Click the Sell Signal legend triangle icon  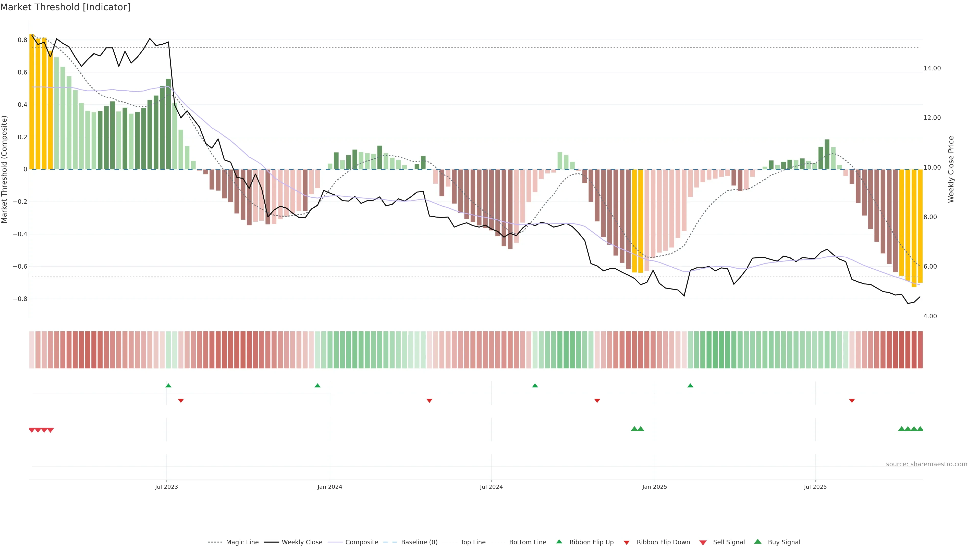703,543
